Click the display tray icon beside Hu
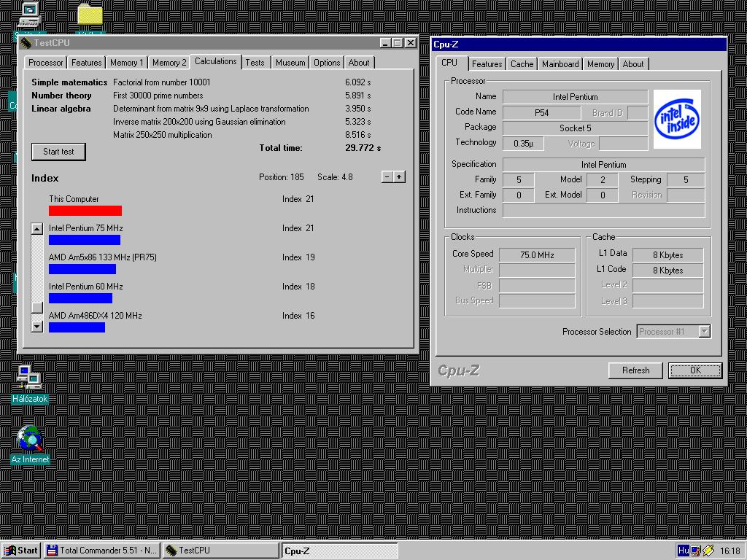747x560 pixels. (x=695, y=551)
